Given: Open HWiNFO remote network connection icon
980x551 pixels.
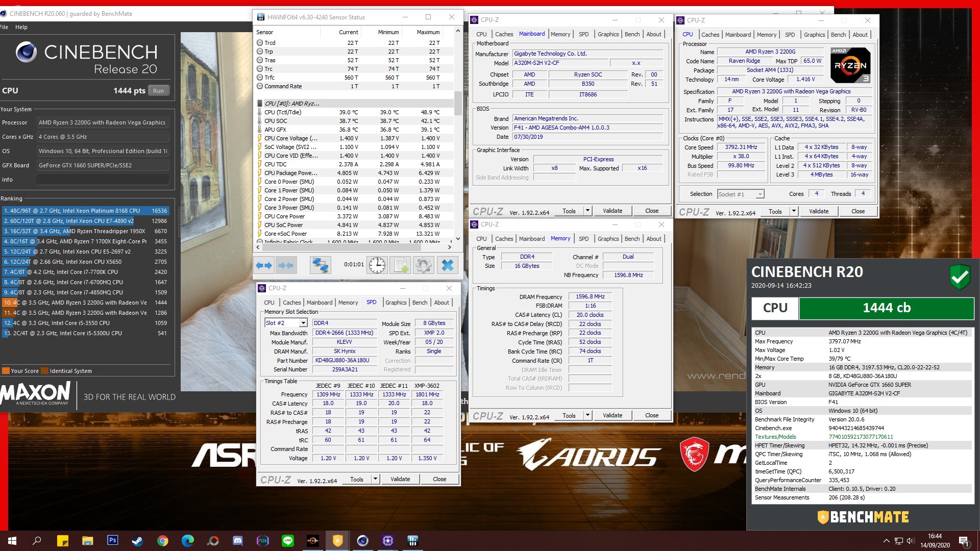Looking at the screenshot, I should tap(321, 265).
